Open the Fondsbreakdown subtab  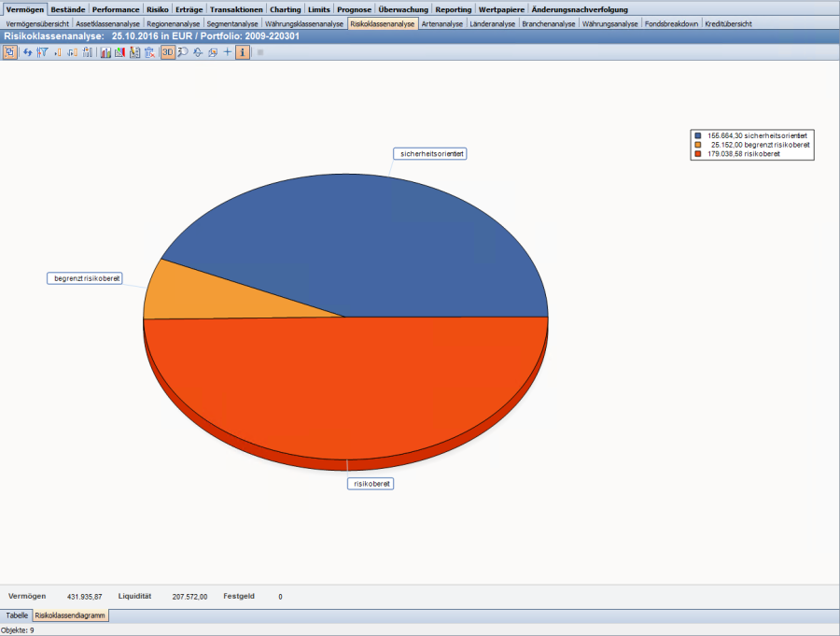tap(671, 23)
